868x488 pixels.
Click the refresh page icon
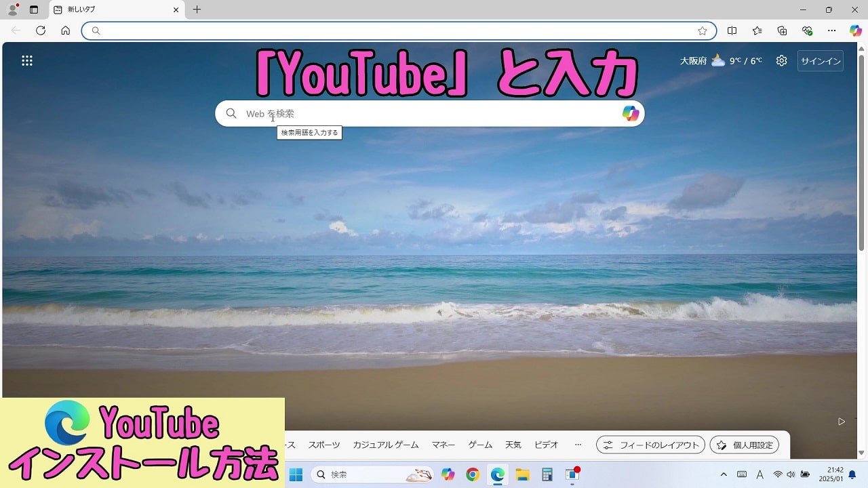[41, 30]
